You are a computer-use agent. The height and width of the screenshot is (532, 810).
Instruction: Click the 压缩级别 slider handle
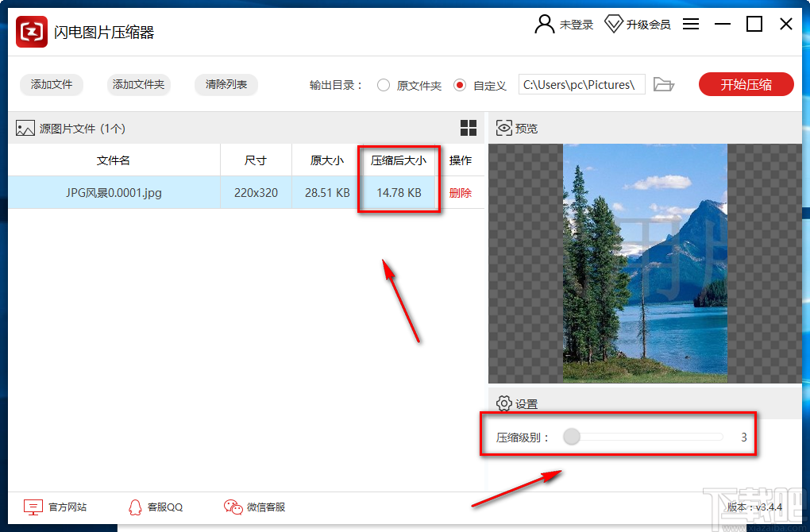click(x=571, y=437)
